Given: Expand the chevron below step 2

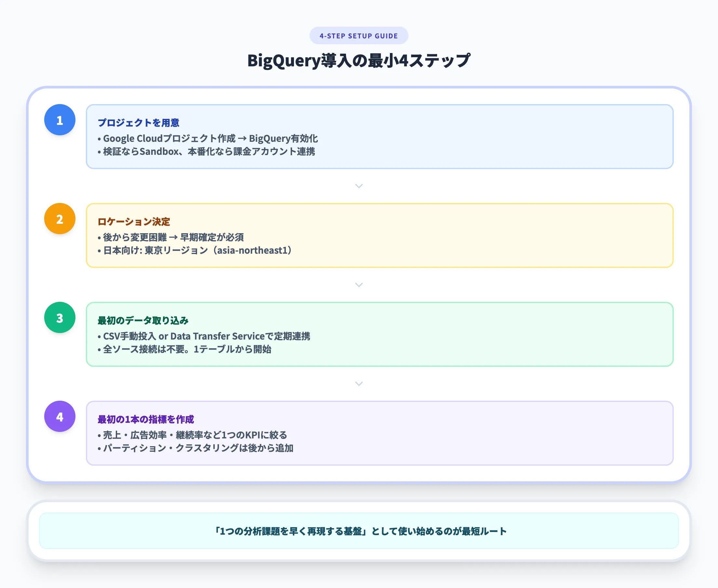Looking at the screenshot, I should [x=358, y=285].
